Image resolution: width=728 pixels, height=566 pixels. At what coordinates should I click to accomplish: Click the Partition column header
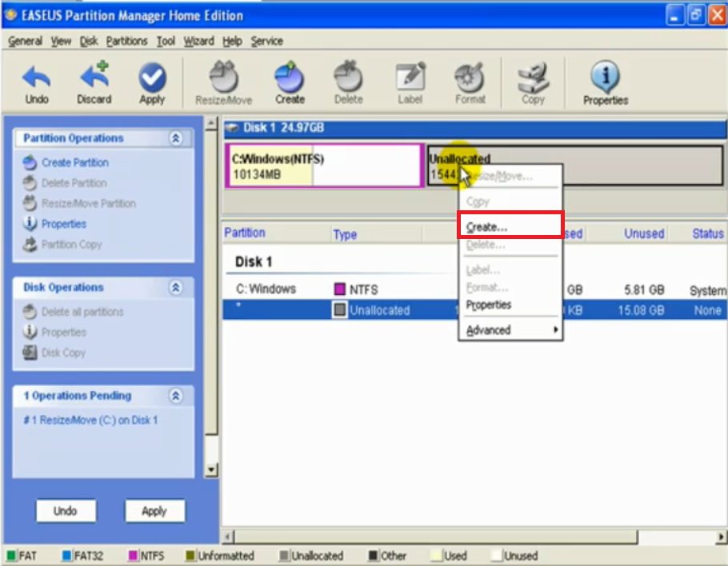pyautogui.click(x=245, y=233)
